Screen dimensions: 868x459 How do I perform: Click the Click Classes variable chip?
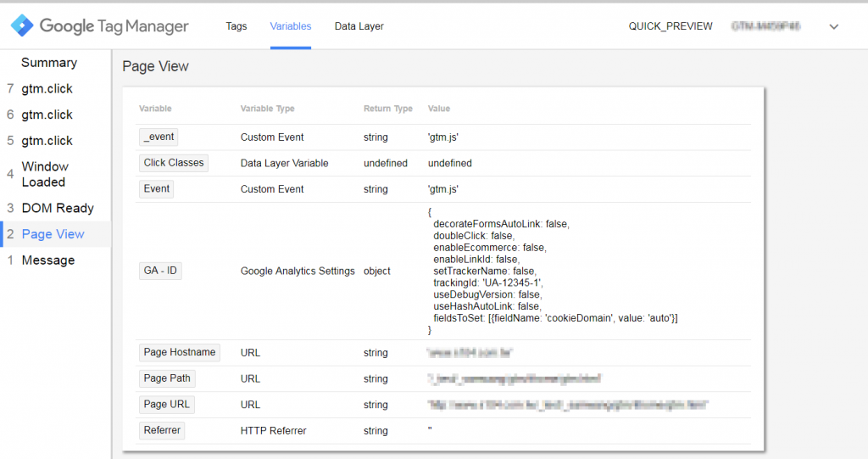click(x=174, y=163)
